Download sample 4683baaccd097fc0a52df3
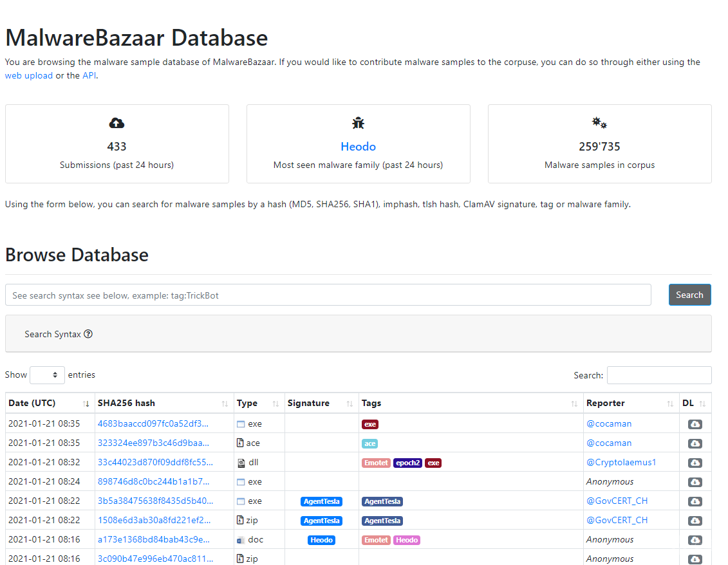The height and width of the screenshot is (565, 728). 695,424
